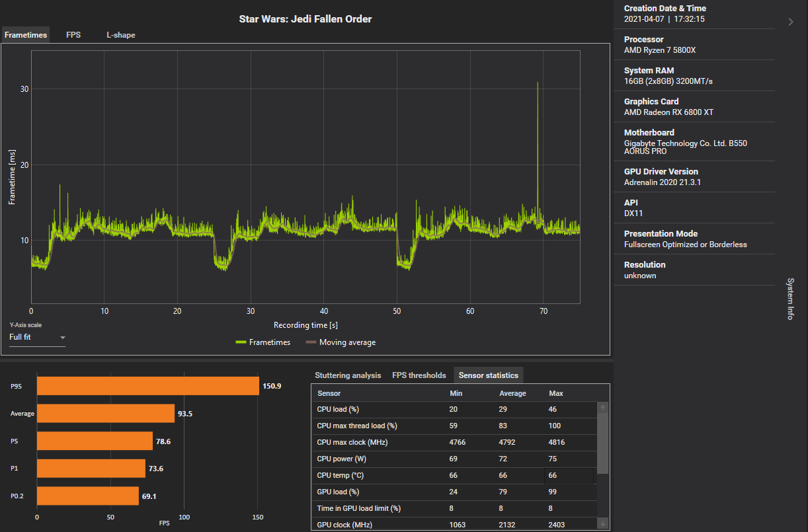Click the P0.2 orange bar
Viewport: 808px width, 532px height.
pyautogui.click(x=88, y=496)
